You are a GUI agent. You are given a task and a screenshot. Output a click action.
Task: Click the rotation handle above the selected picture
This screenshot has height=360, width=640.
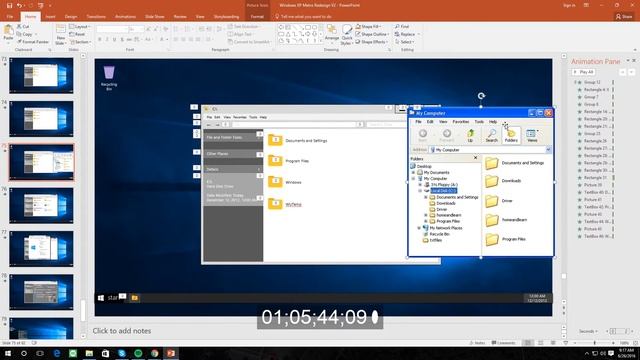point(481,96)
